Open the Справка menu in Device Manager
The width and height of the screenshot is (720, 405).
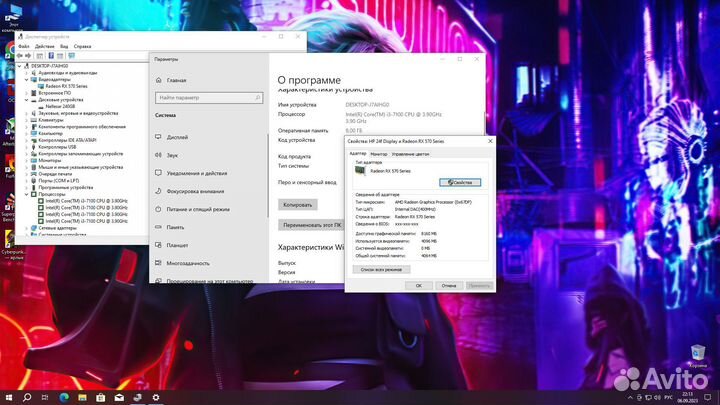[x=82, y=46]
